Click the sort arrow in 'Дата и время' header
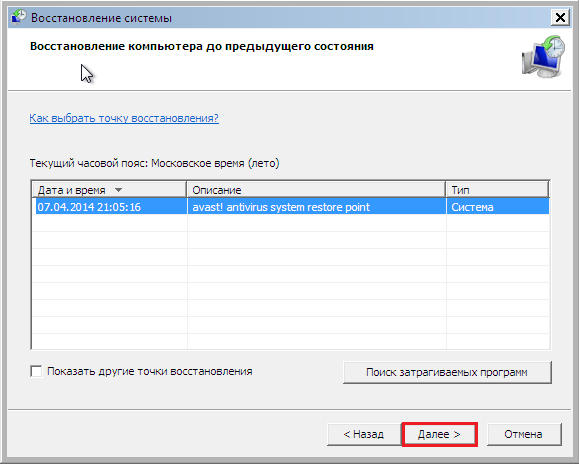This screenshot has height=464, width=579. point(118,190)
